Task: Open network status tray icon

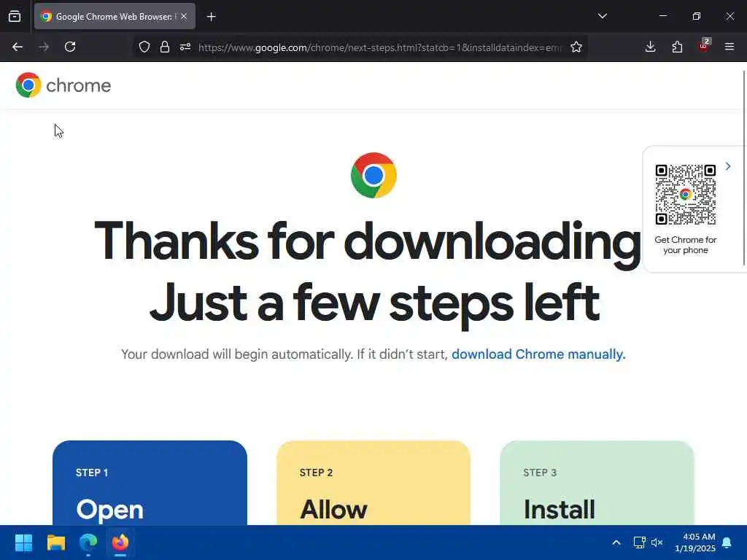Action: [x=639, y=542]
